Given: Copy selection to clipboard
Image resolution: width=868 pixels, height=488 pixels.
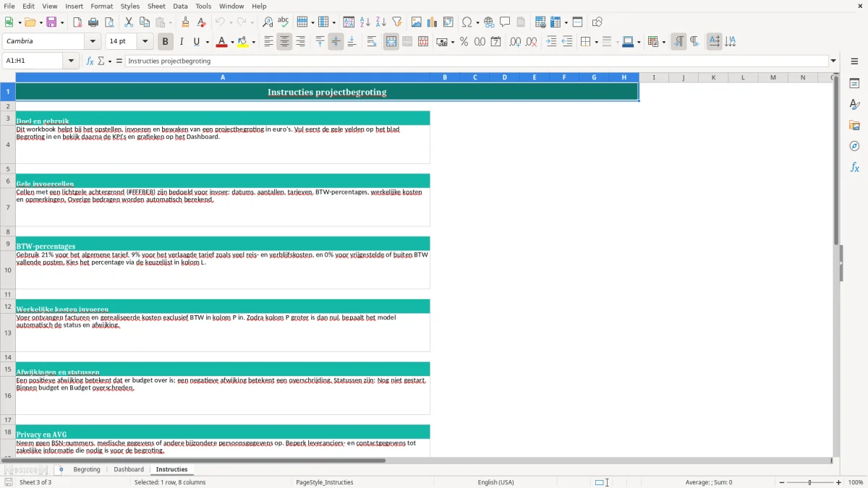Looking at the screenshot, I should coord(145,22).
